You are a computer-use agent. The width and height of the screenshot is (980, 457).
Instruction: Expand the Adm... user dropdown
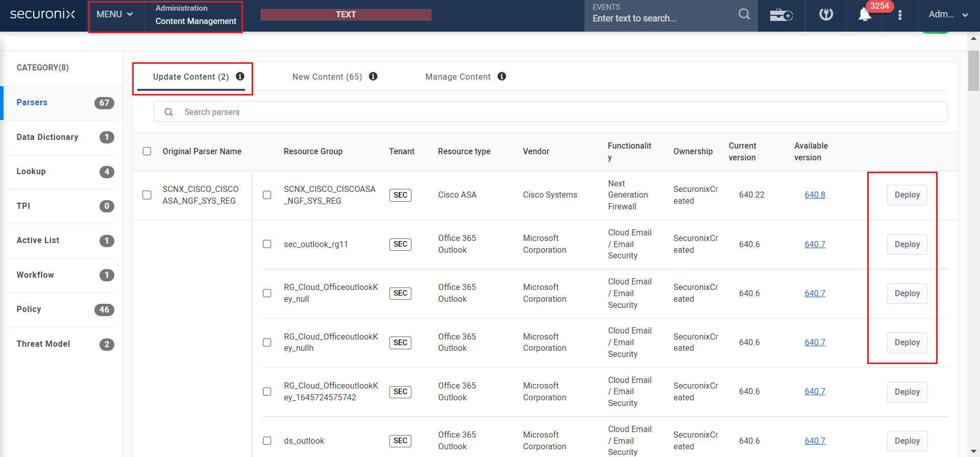click(948, 15)
